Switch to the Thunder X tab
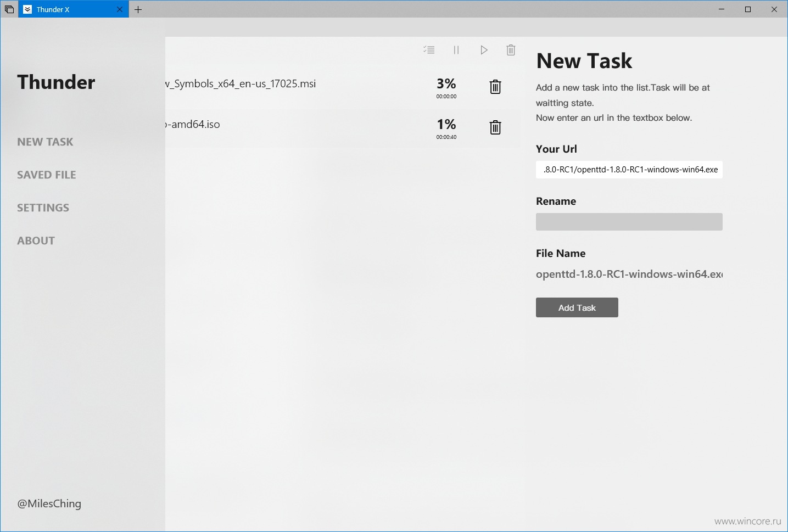Viewport: 788px width, 532px height. click(74, 9)
